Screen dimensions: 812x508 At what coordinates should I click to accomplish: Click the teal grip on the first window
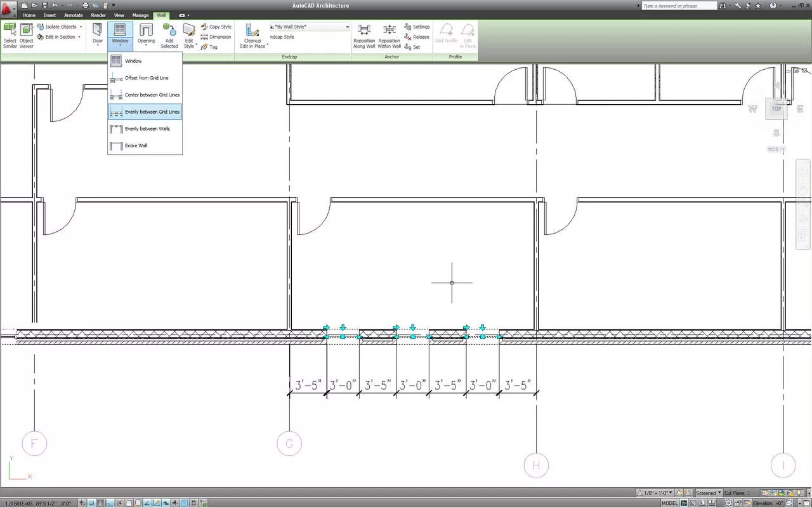pyautogui.click(x=343, y=337)
